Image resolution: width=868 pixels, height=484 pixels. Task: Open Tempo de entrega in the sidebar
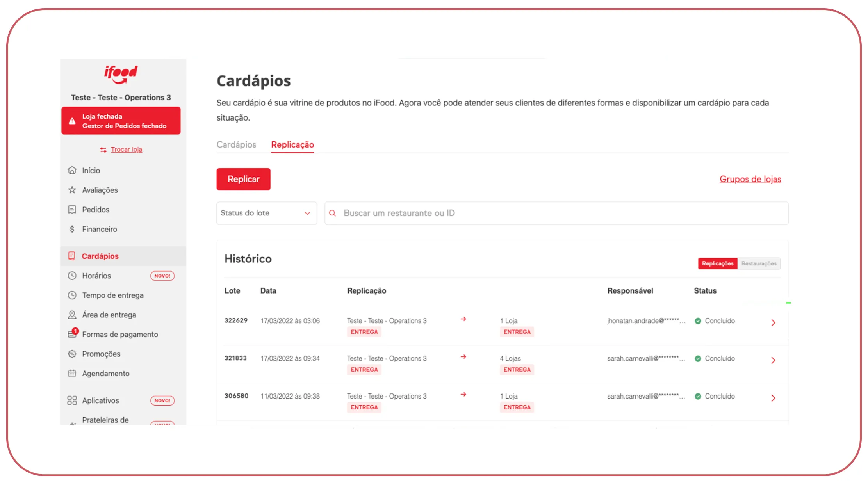coord(113,295)
